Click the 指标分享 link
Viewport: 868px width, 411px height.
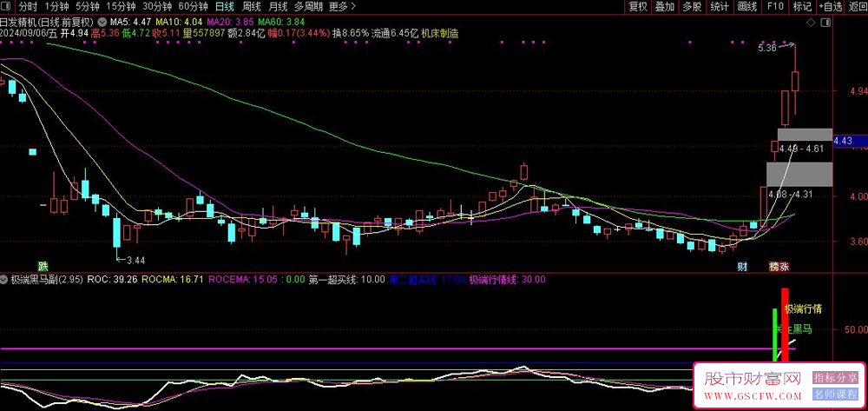(835, 378)
